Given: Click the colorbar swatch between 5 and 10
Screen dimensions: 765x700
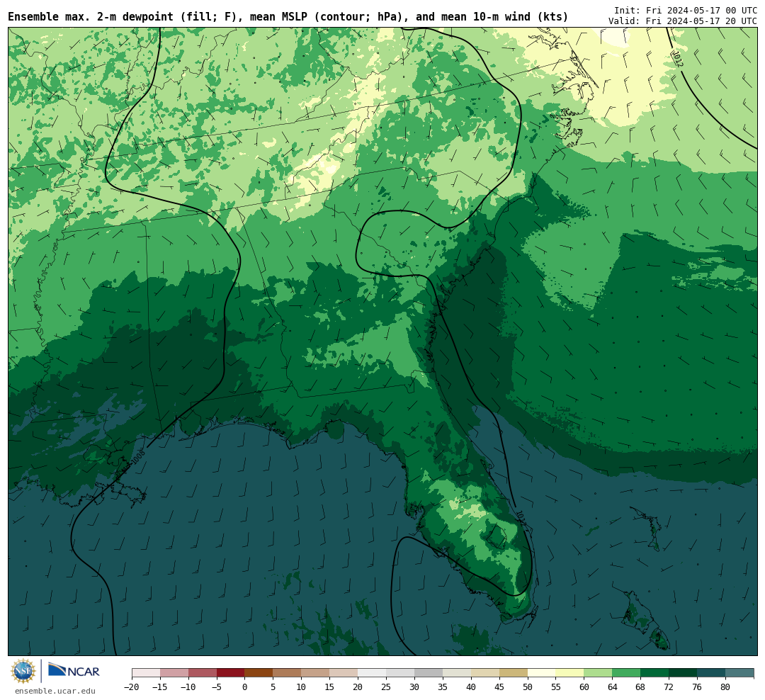Looking at the screenshot, I should pyautogui.click(x=288, y=673).
